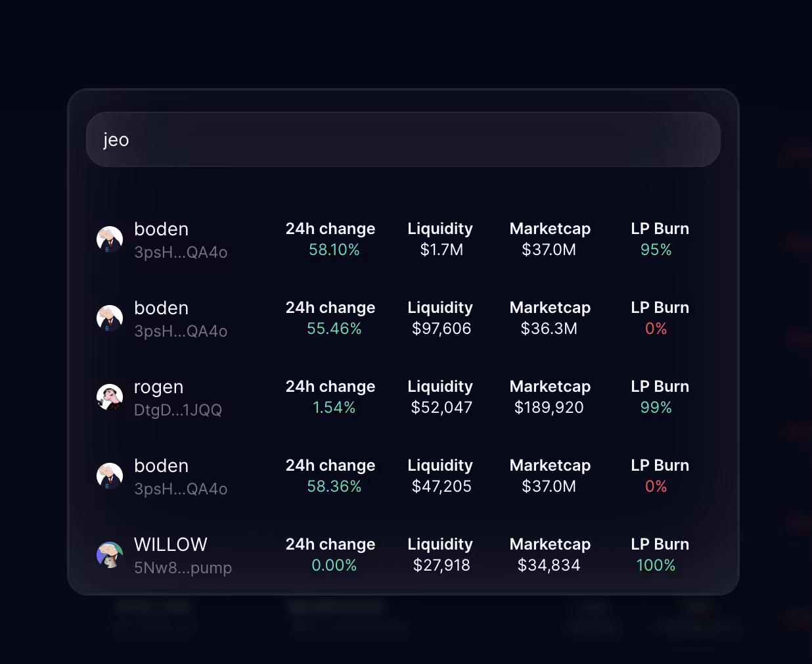The image size is (812, 664).
Task: Click the 55.46% 24h change value
Action: click(334, 329)
